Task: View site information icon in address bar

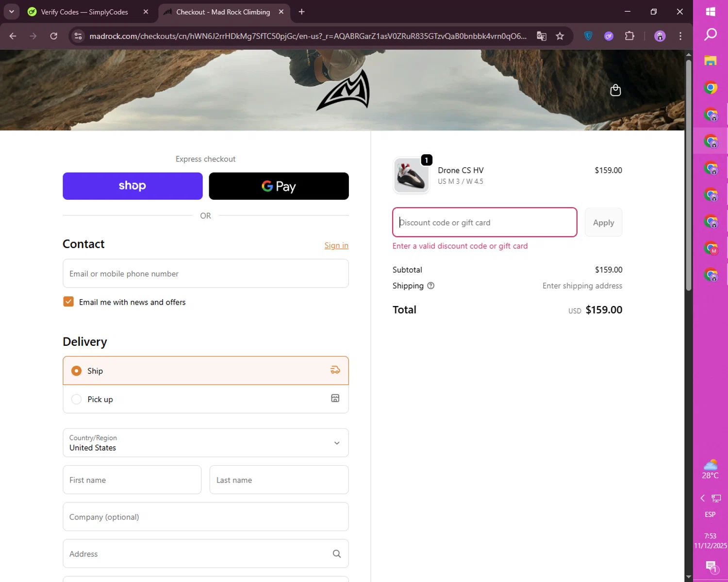Action: click(78, 36)
